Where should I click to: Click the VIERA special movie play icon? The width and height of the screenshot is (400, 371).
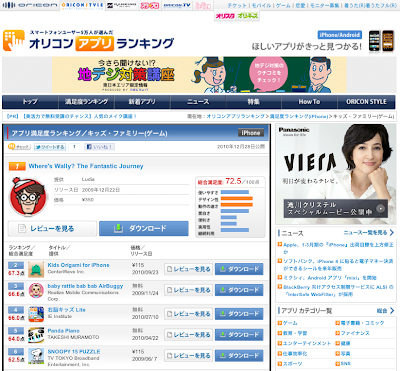380,209
